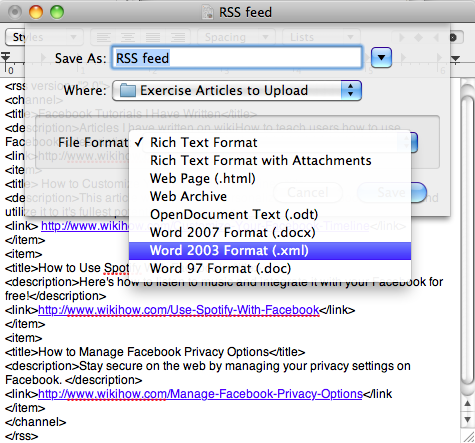Image resolution: width=475 pixels, height=443 pixels.
Task: Open the Lists dropdown in toolbar
Action: 321,37
